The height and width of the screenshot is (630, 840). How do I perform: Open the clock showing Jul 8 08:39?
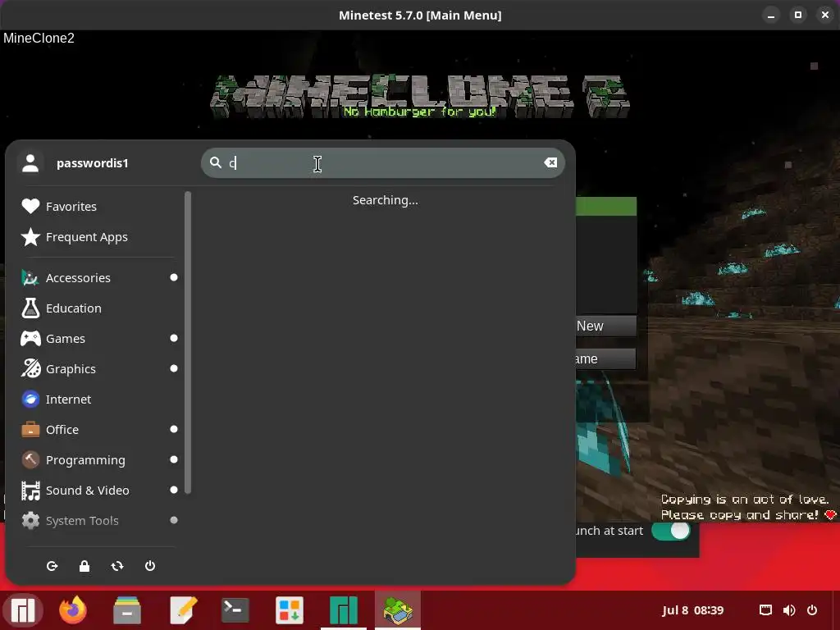pos(692,610)
